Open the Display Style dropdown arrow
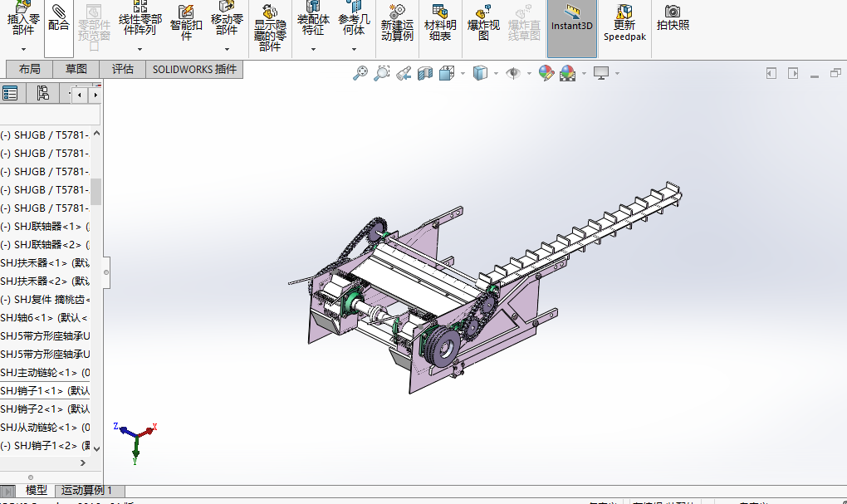Screen dimensions: 847x504 click(496, 73)
